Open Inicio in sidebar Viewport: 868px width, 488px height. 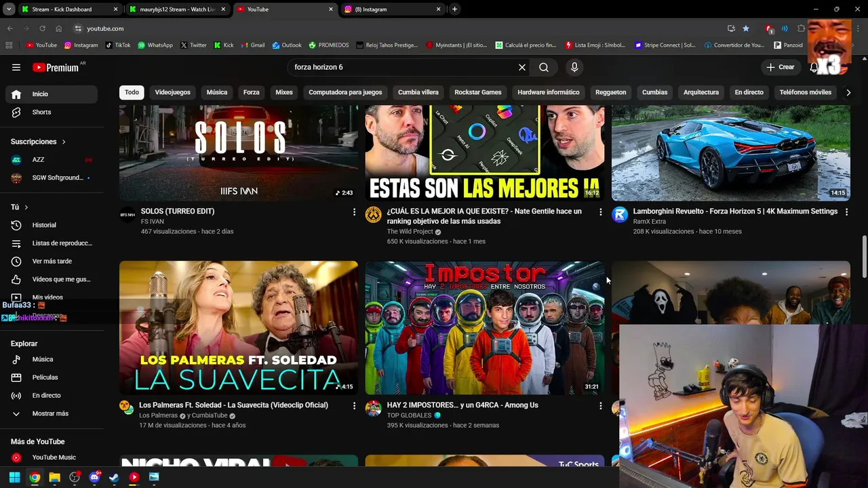pos(52,94)
